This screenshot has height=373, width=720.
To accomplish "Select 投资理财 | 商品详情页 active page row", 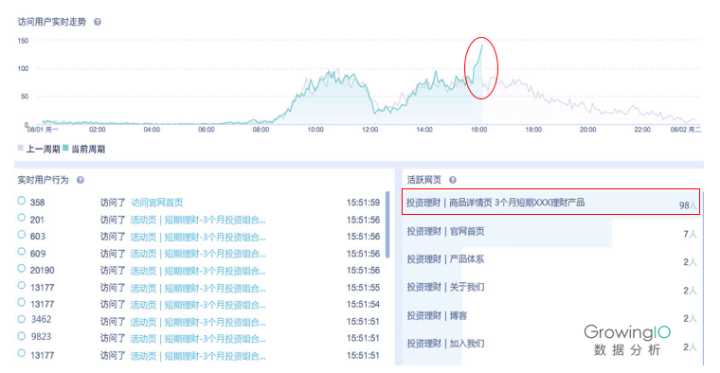I will click(x=551, y=202).
